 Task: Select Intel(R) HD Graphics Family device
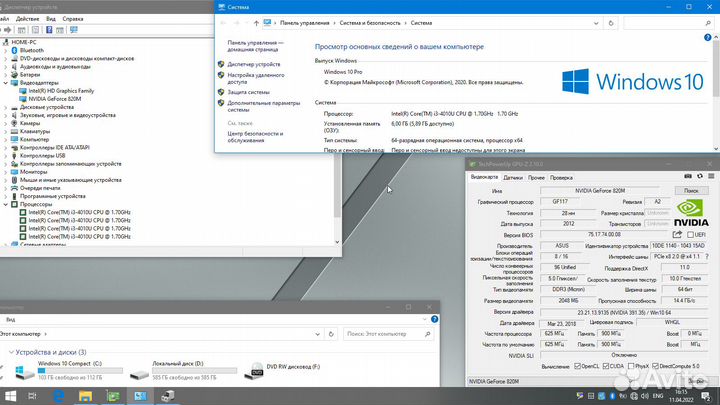click(x=61, y=91)
